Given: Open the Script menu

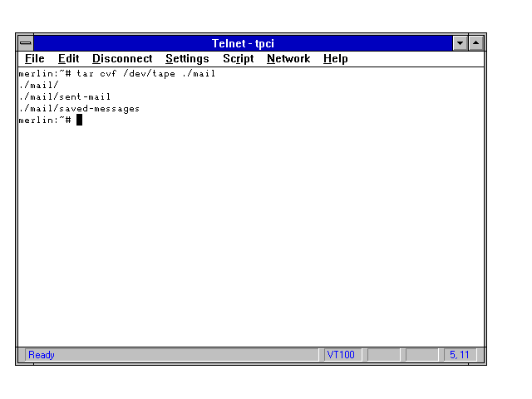Looking at the screenshot, I should click(238, 59).
